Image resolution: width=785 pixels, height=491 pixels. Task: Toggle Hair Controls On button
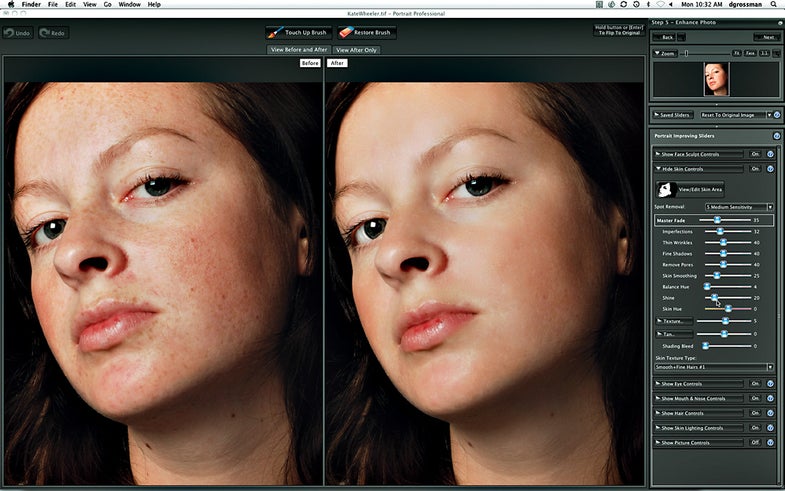click(x=755, y=413)
